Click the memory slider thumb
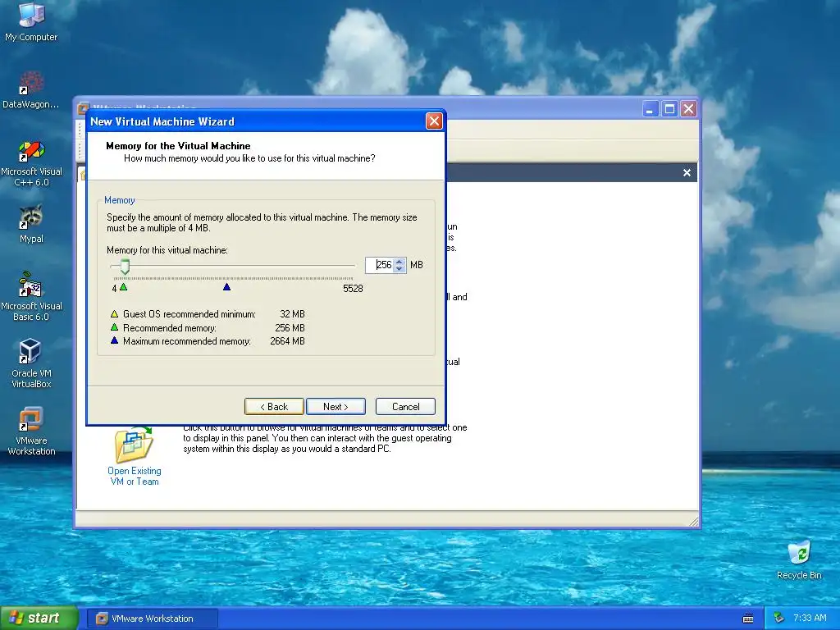The width and height of the screenshot is (840, 630). 125,267
